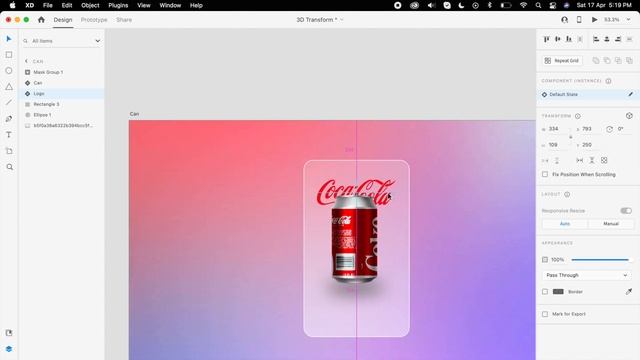Switch to the Share tab

click(124, 20)
